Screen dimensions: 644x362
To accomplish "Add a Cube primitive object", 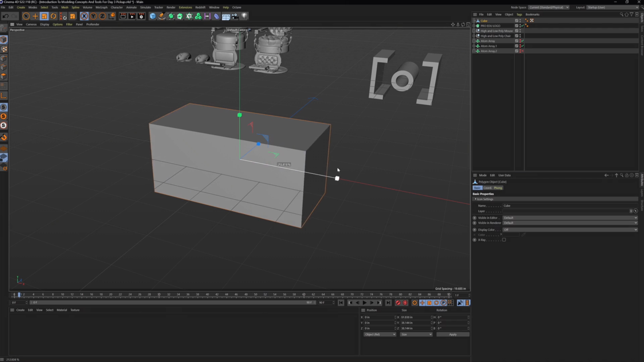I will coord(152,16).
